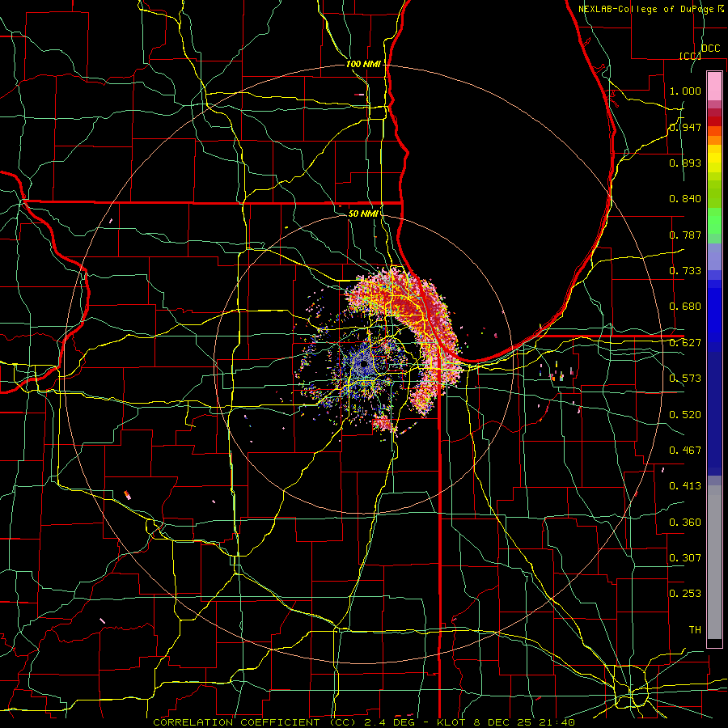The width and height of the screenshot is (728, 728).
Task: Click the 50 NMI range ring label
Action: click(363, 214)
